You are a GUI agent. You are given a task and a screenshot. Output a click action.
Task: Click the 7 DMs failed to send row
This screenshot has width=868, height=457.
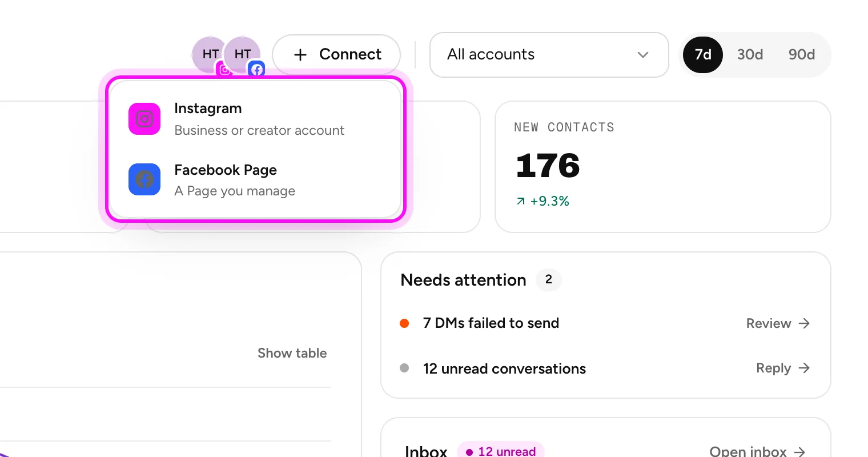coord(605,323)
